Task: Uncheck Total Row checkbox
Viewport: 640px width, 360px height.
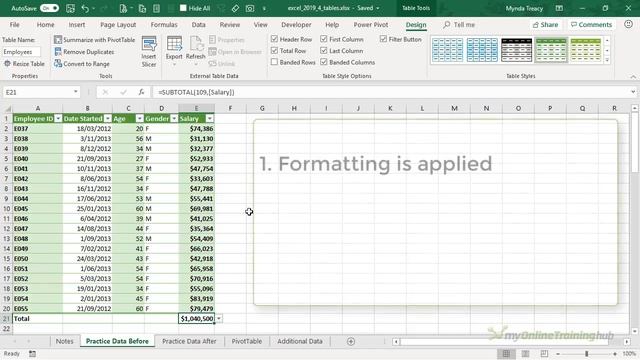Action: point(274,51)
